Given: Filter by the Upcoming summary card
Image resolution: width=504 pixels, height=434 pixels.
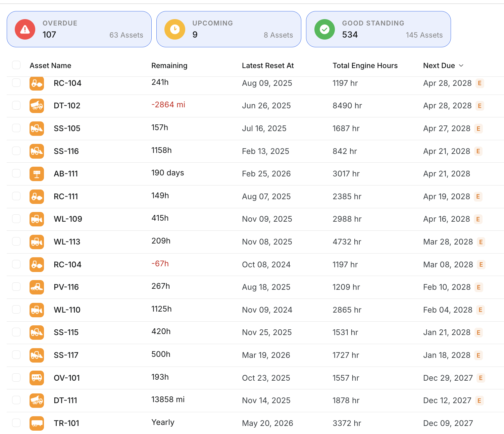Looking at the screenshot, I should click(229, 29).
